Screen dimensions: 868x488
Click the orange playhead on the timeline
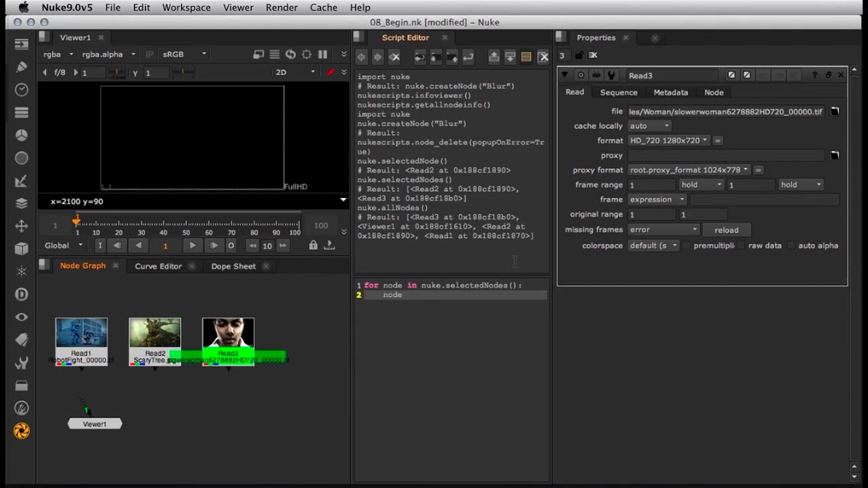click(x=77, y=221)
